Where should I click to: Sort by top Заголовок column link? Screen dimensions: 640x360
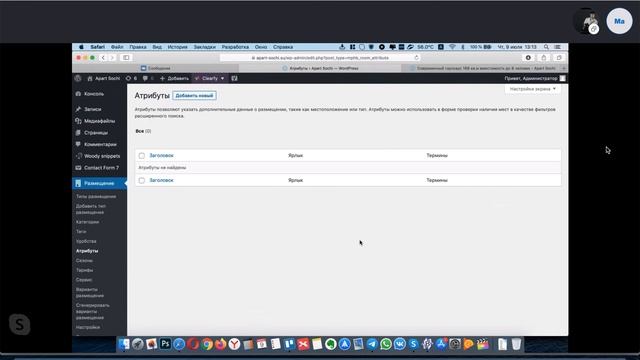161,156
